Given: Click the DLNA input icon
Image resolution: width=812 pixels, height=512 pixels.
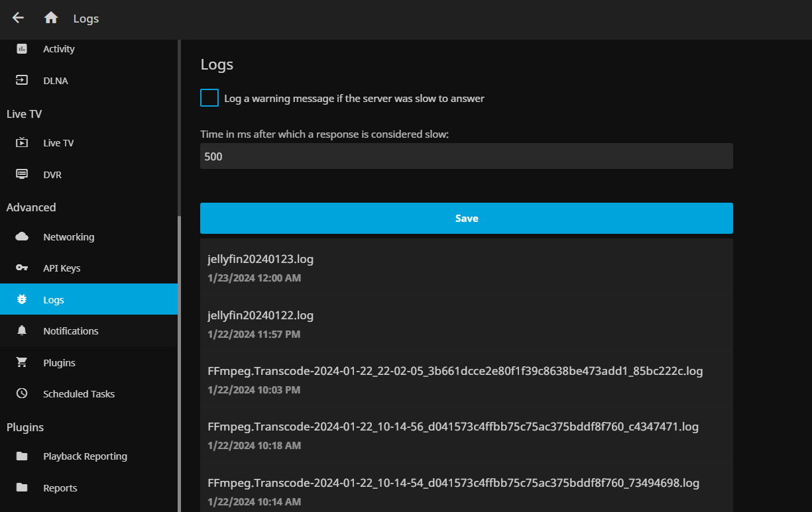Looking at the screenshot, I should (x=22, y=81).
